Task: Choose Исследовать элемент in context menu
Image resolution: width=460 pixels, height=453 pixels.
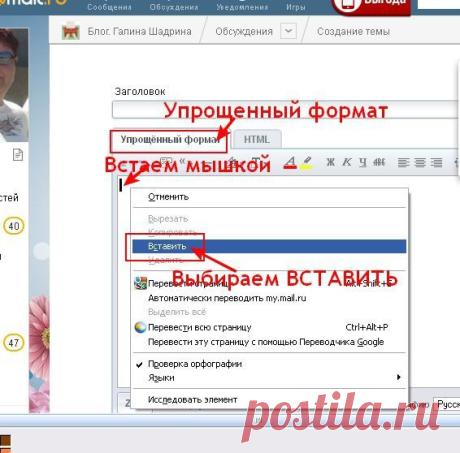Action: tap(269, 399)
